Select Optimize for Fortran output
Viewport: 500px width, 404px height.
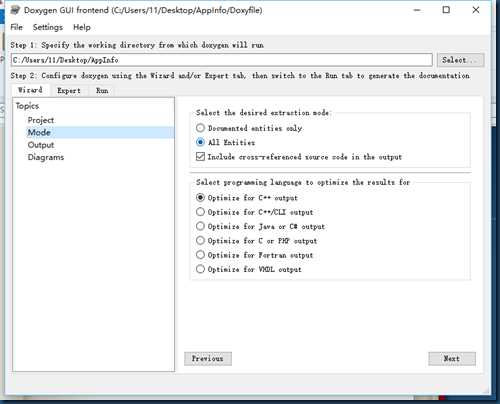pyautogui.click(x=255, y=255)
